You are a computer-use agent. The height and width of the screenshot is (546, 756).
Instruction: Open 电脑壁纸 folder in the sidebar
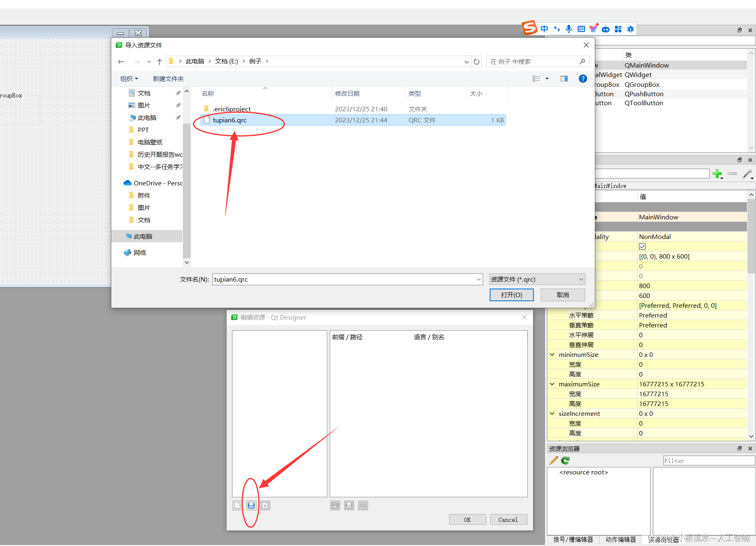(150, 142)
